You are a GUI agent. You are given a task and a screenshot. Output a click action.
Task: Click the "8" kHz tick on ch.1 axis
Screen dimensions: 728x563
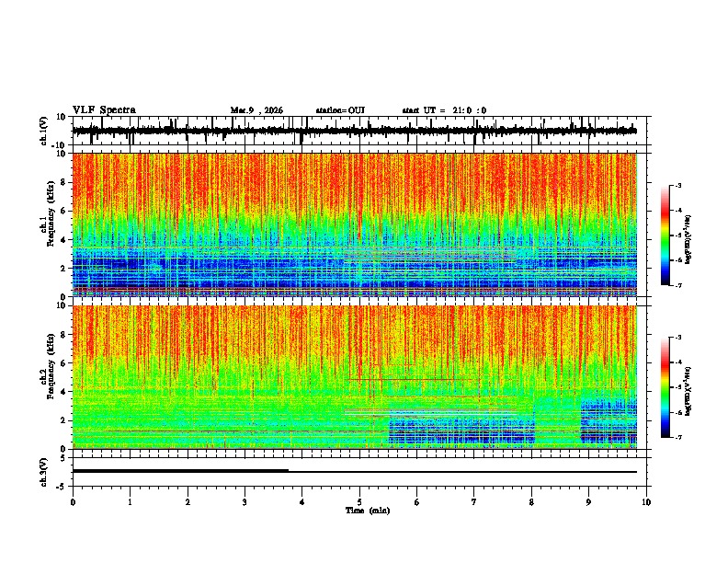pos(63,182)
